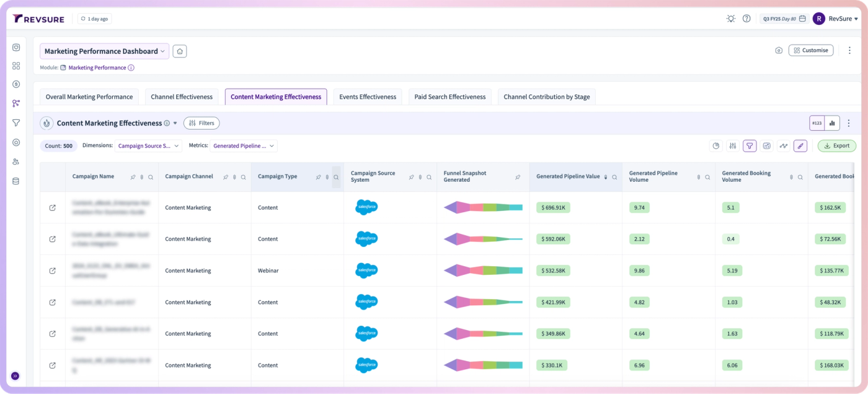Open the Webinar campaign row link icon
The width and height of the screenshot is (868, 394).
[x=53, y=271]
